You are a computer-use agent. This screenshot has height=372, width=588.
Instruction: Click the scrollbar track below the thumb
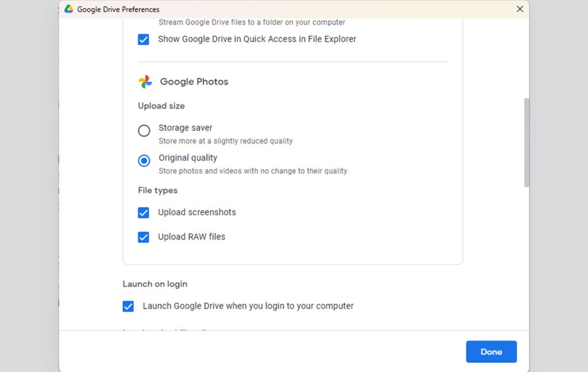[x=527, y=259]
